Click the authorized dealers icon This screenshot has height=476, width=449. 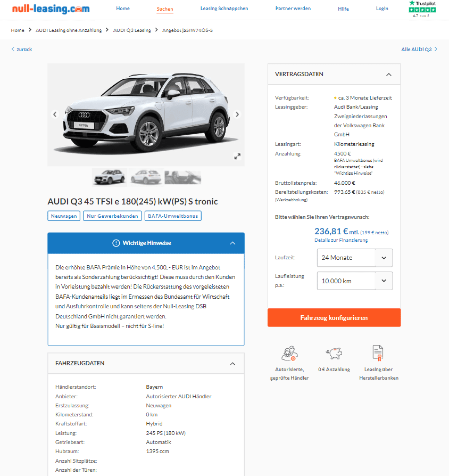[289, 354]
